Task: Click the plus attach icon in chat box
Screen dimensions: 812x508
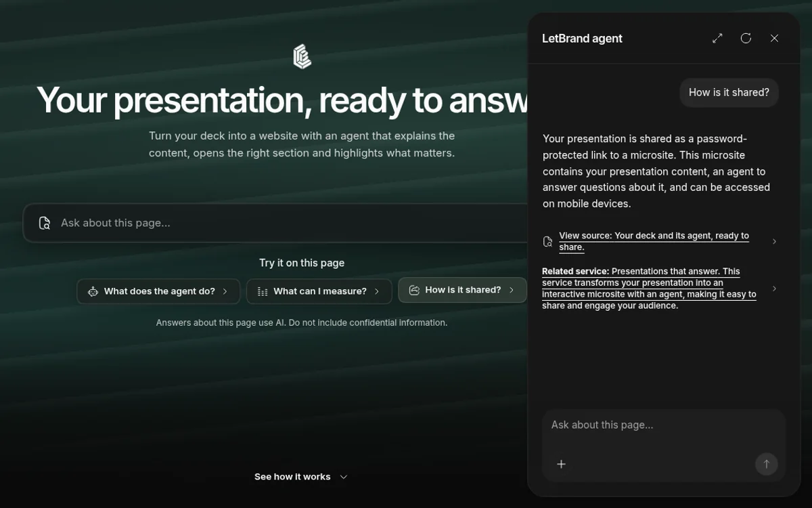Action: pos(561,464)
